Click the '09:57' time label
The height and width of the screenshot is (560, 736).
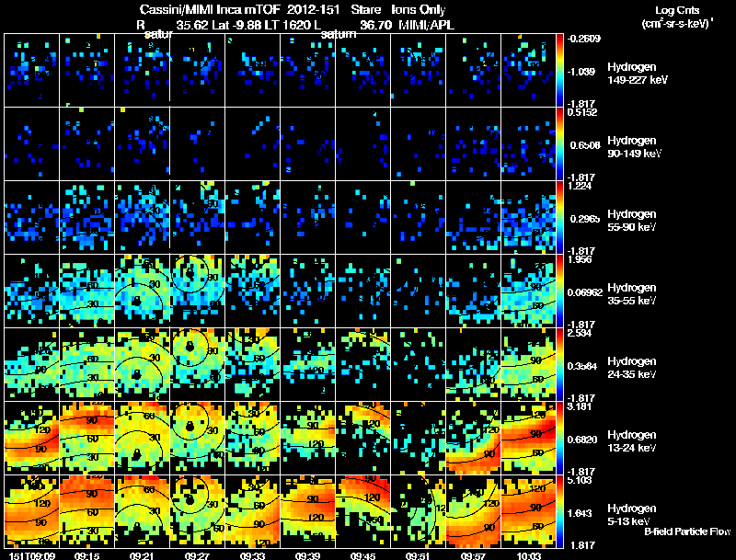[473, 555]
